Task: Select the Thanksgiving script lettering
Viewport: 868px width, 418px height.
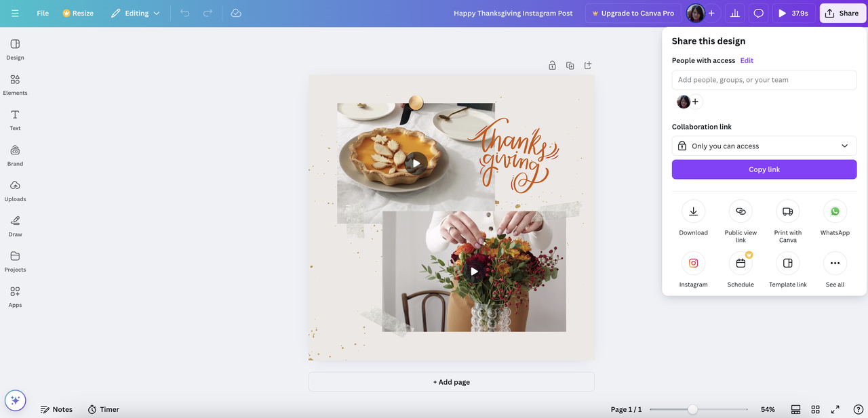Action: pos(514,155)
